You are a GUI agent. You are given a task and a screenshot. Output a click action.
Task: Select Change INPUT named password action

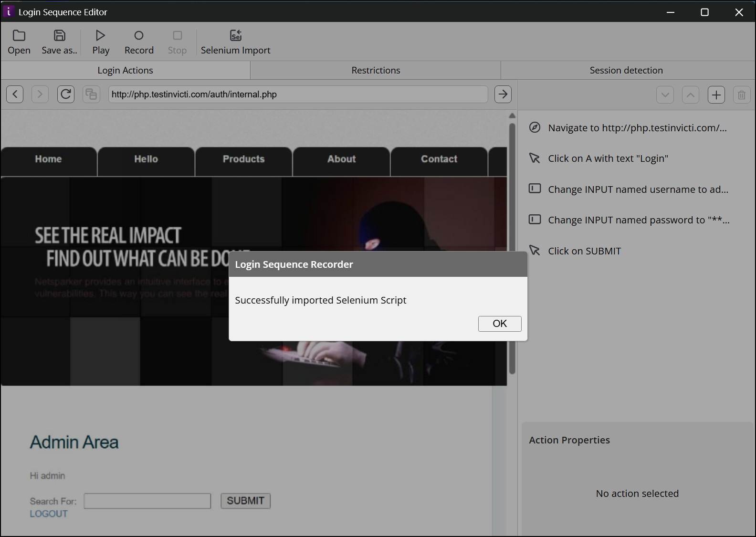pos(637,220)
